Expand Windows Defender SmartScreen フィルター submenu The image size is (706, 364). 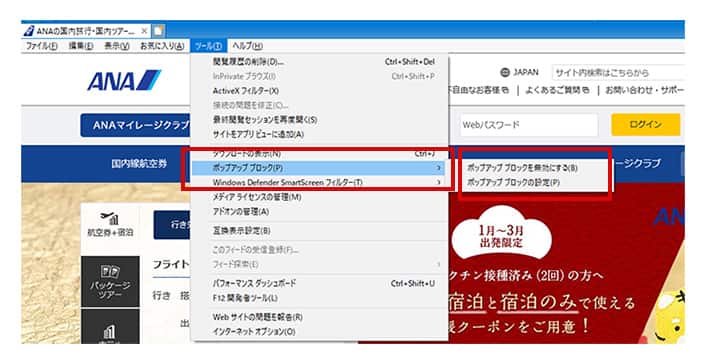pos(439,182)
